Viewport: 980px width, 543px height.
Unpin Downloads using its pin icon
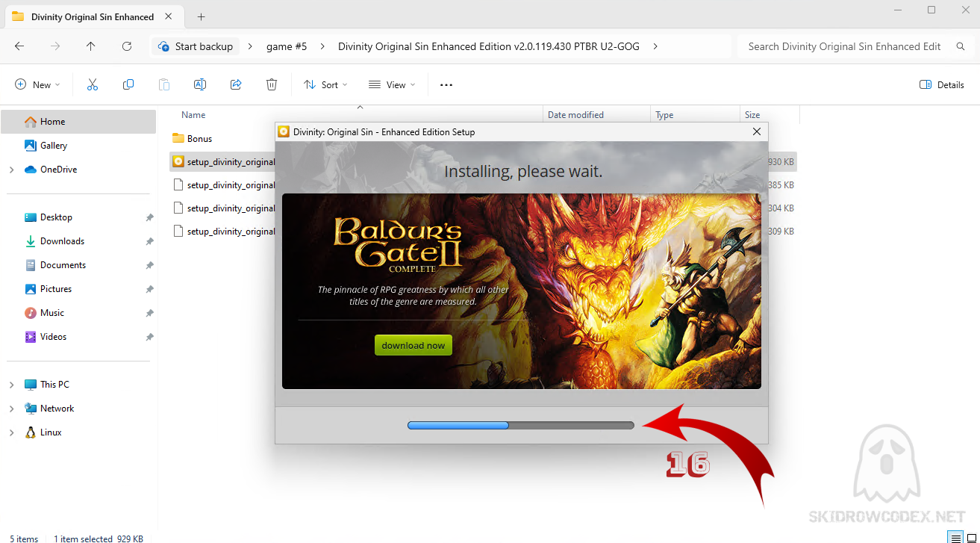[x=149, y=241]
